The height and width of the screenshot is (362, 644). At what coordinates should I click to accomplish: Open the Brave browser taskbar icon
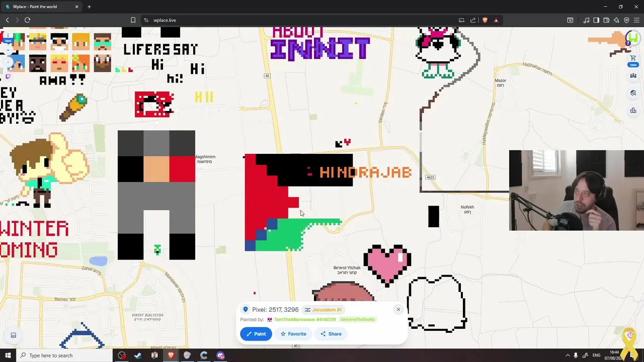[x=171, y=355]
